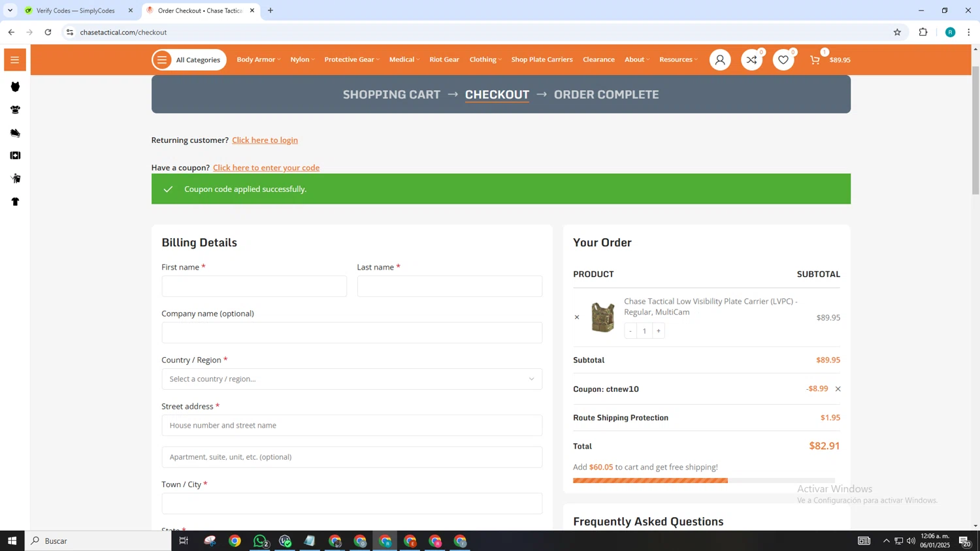Click the product quantity field
The height and width of the screenshot is (551, 980).
coord(644,331)
